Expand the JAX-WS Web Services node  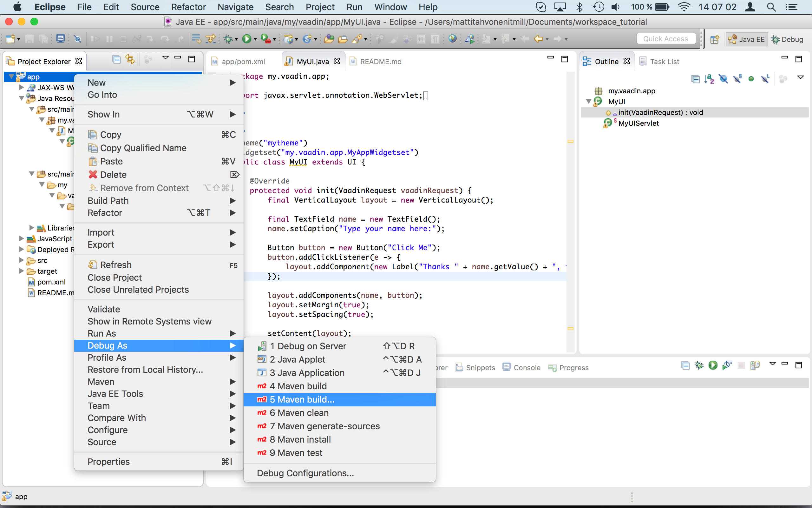[x=22, y=88]
